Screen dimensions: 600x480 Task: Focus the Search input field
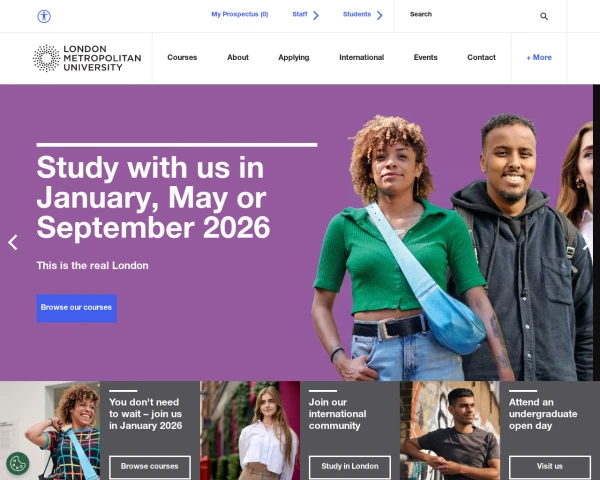[473, 15]
